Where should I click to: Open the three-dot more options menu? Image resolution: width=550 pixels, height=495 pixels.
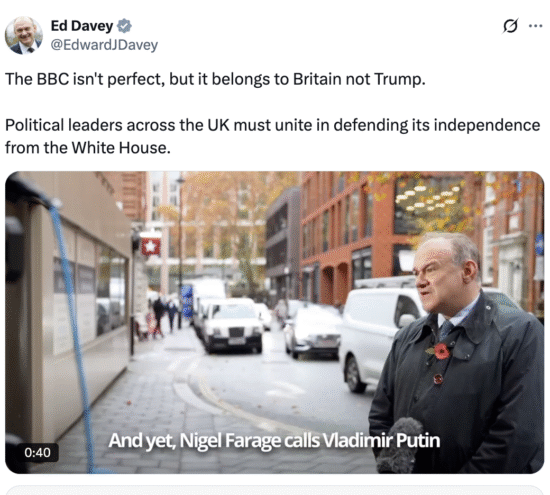click(x=535, y=26)
